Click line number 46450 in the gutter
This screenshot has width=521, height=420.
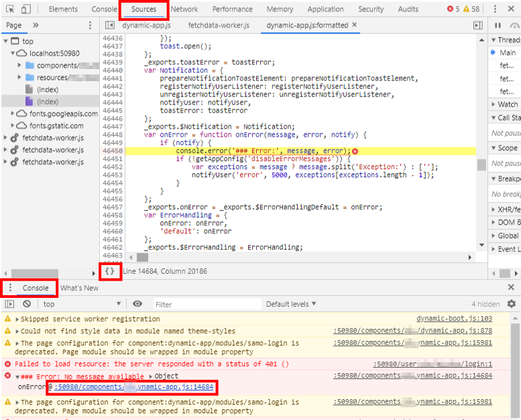(x=113, y=151)
